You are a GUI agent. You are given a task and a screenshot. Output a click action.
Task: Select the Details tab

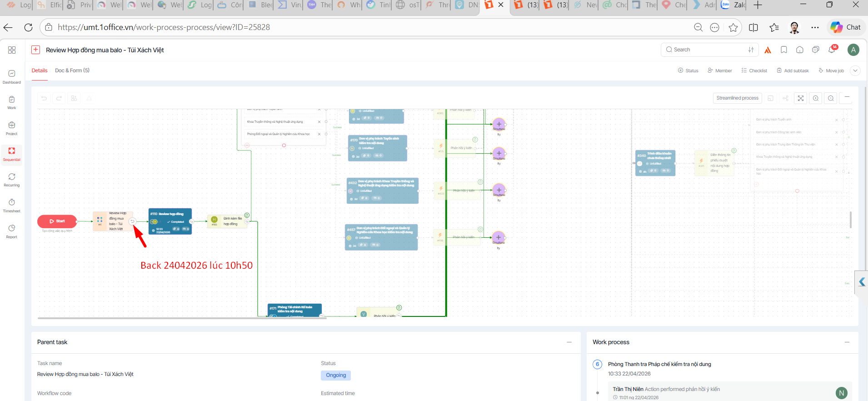click(x=40, y=70)
